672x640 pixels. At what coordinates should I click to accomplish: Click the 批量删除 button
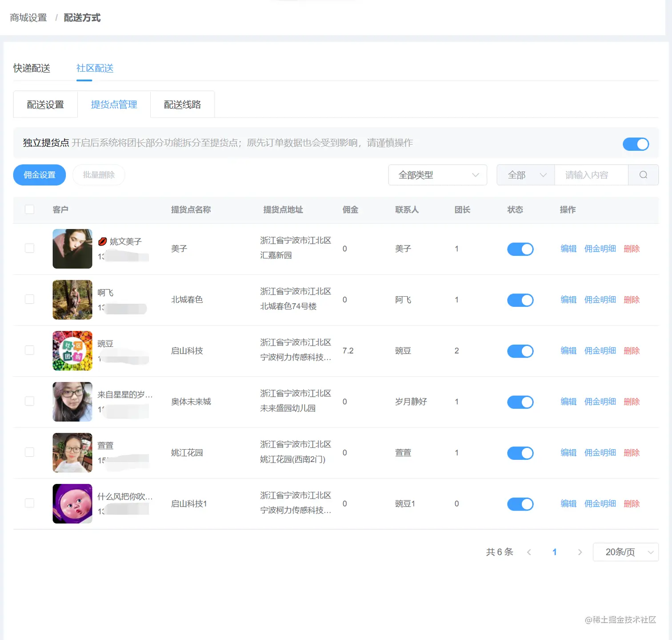point(99,175)
